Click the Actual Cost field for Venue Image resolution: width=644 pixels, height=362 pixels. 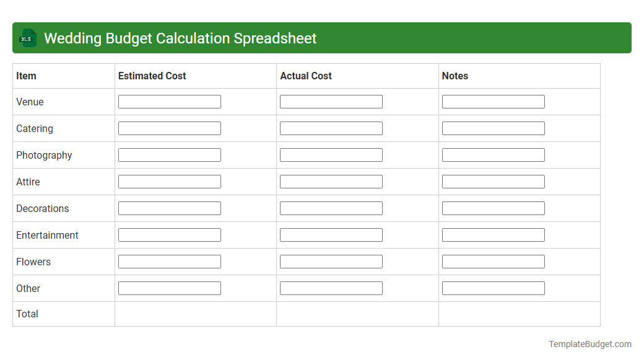click(331, 101)
